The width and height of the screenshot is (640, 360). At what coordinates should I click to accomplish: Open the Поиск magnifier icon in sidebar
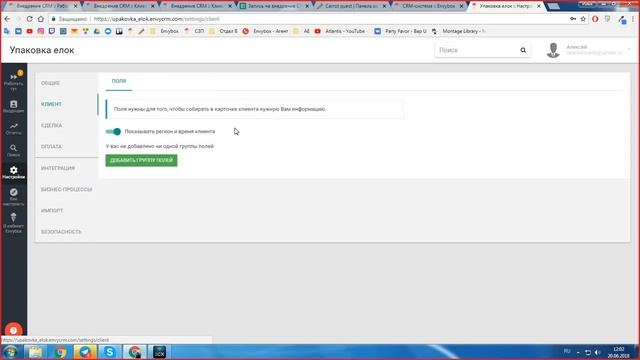pos(13,151)
